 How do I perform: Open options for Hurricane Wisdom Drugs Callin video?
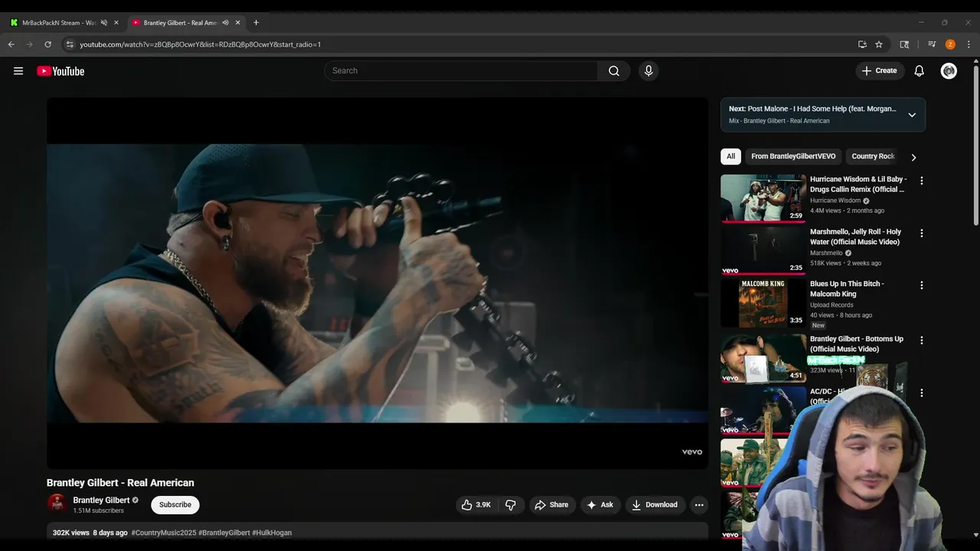tap(922, 181)
